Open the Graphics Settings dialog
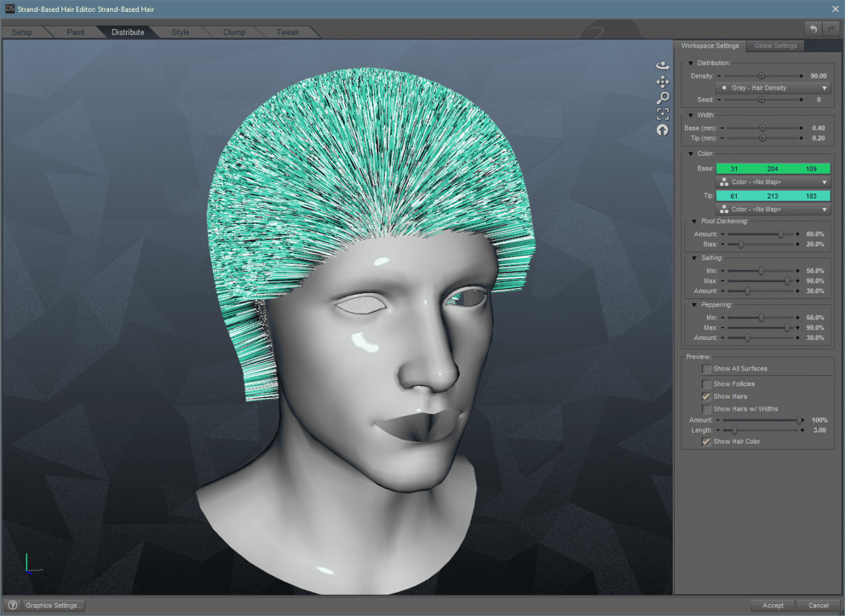Viewport: 845px width, 616px height. pyautogui.click(x=53, y=605)
